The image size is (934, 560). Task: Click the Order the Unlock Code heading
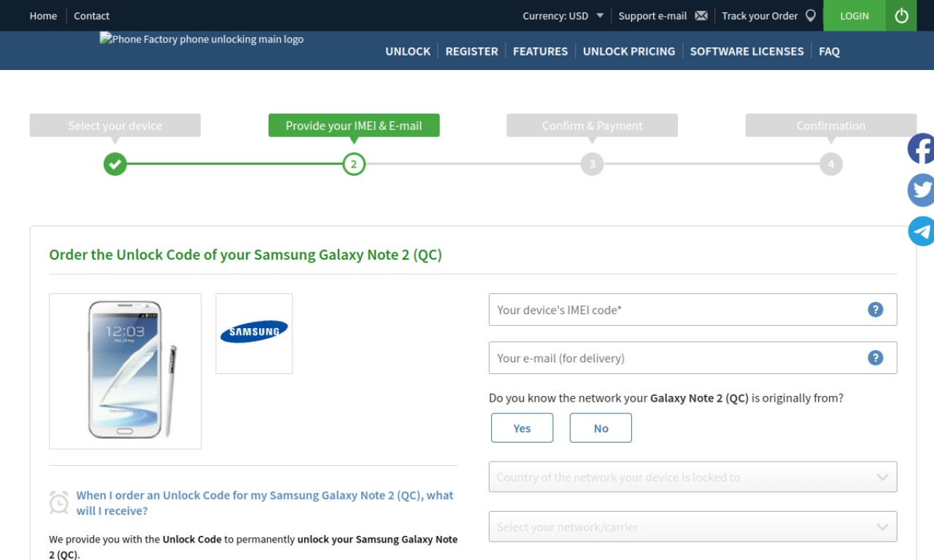point(245,255)
